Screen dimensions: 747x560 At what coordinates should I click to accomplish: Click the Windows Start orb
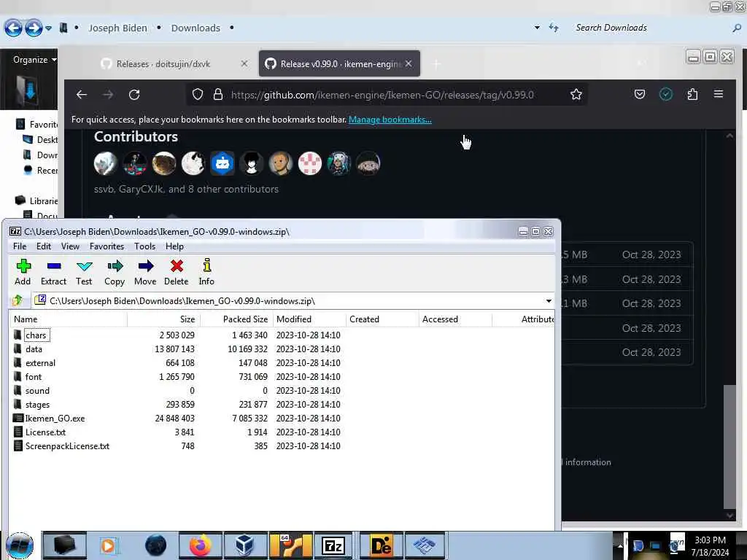20,545
